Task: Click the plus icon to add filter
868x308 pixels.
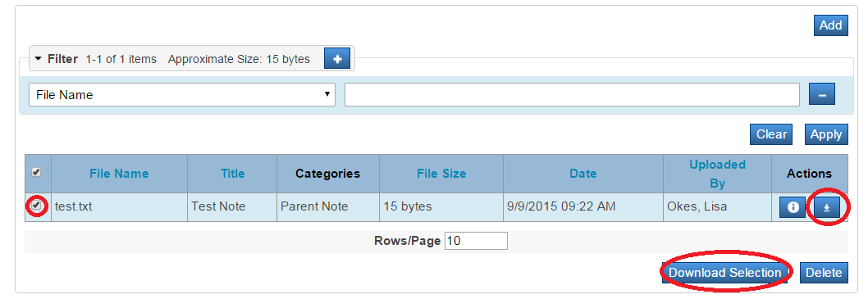Action: click(336, 59)
